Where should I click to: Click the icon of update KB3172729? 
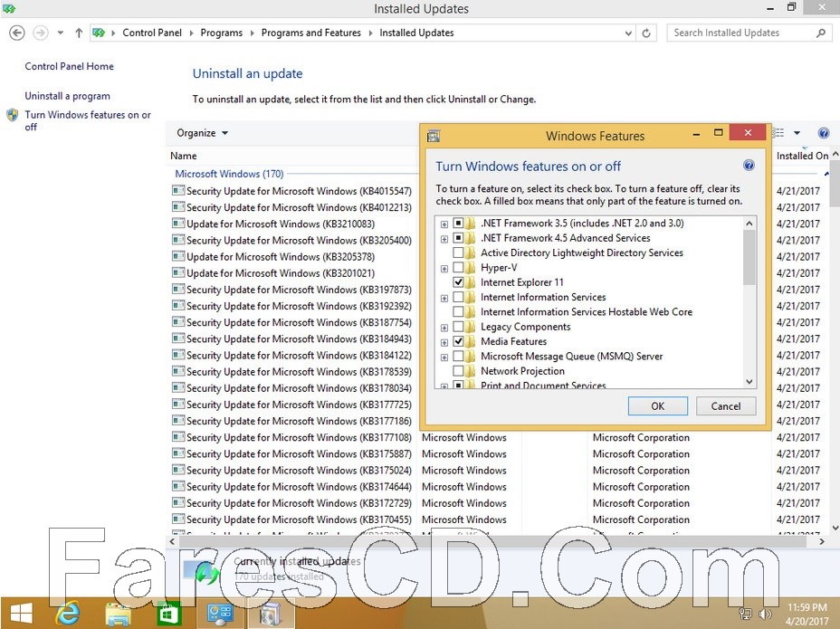click(178, 502)
